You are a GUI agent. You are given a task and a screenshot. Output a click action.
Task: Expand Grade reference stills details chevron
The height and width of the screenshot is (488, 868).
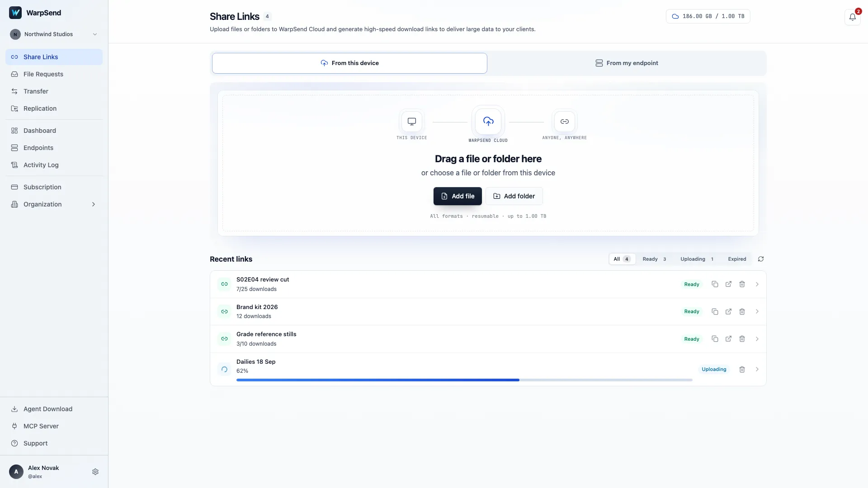[x=757, y=339]
